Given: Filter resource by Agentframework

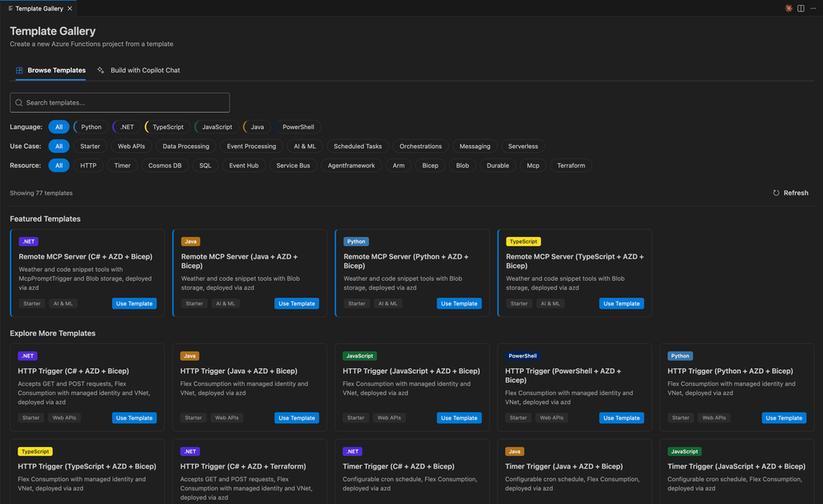Looking at the screenshot, I should click(351, 166).
